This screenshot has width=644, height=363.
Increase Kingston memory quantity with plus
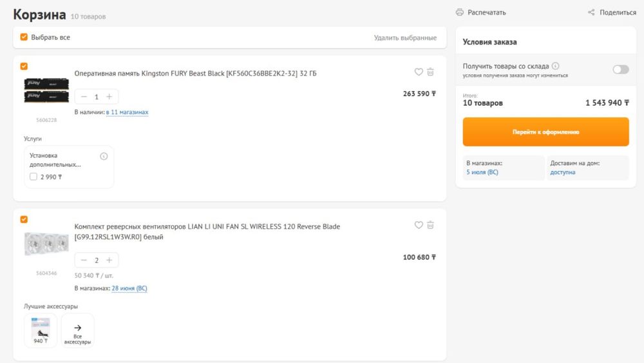(x=109, y=97)
